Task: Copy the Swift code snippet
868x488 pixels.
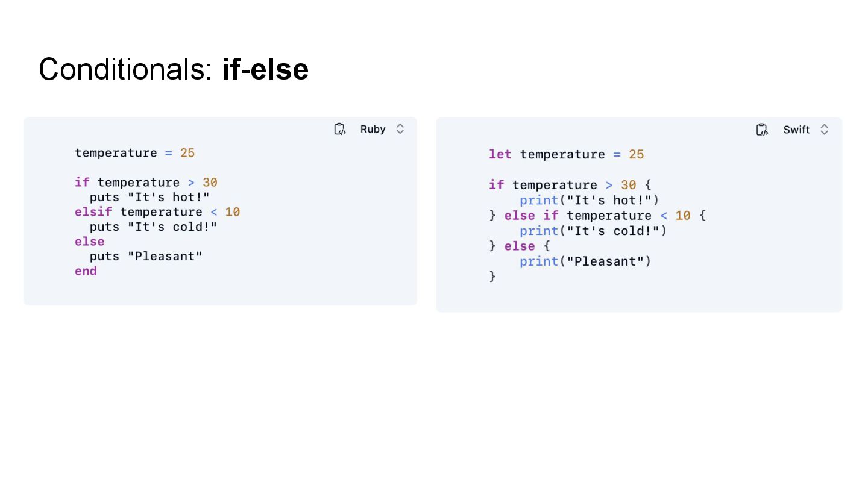Action: point(762,130)
